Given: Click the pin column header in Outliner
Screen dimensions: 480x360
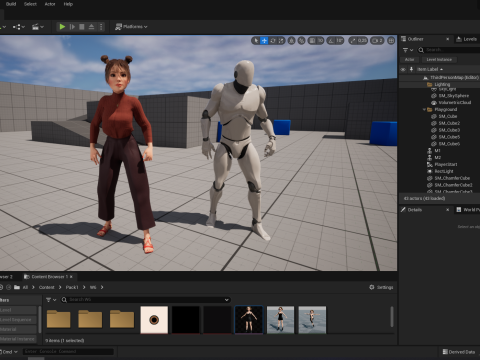Looking at the screenshot, I should coord(411,69).
